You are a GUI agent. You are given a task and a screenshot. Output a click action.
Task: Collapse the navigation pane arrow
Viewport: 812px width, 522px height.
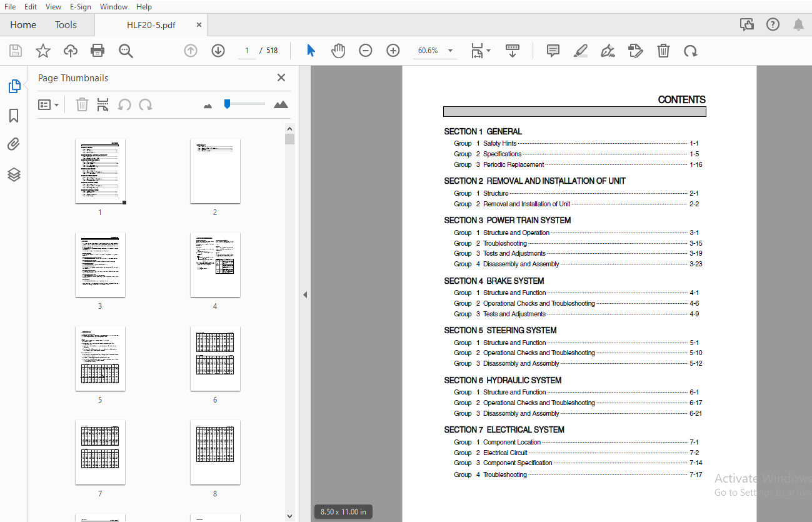[x=305, y=294]
